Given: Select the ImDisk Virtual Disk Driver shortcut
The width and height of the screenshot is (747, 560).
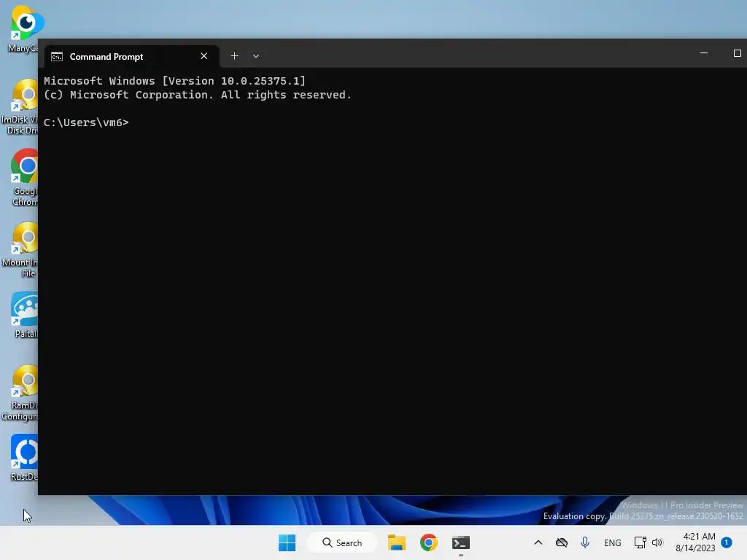Looking at the screenshot, I should pos(20,107).
